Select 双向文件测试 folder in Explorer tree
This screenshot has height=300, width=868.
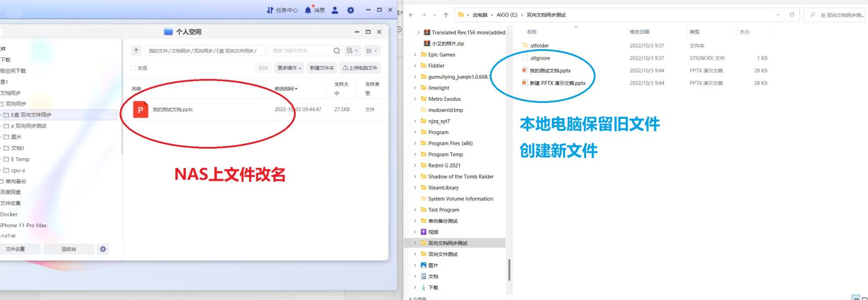pos(439,254)
